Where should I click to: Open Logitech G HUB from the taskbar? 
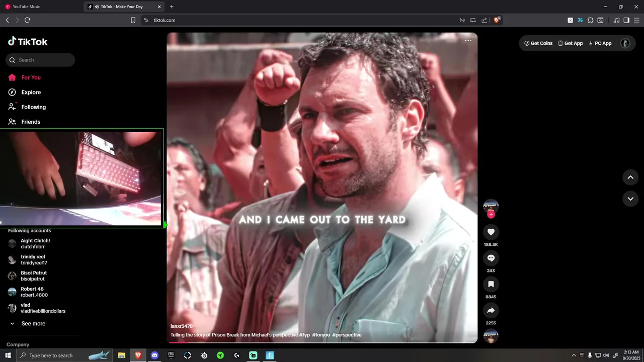pos(237,355)
